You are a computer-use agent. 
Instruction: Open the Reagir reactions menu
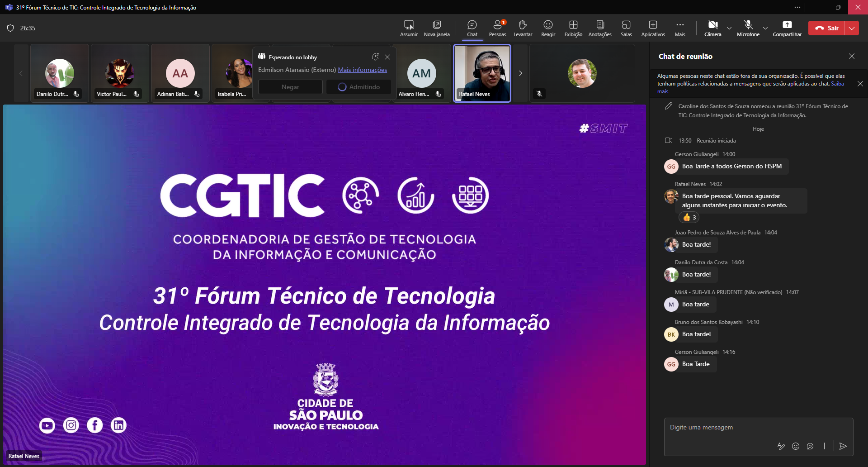(548, 28)
